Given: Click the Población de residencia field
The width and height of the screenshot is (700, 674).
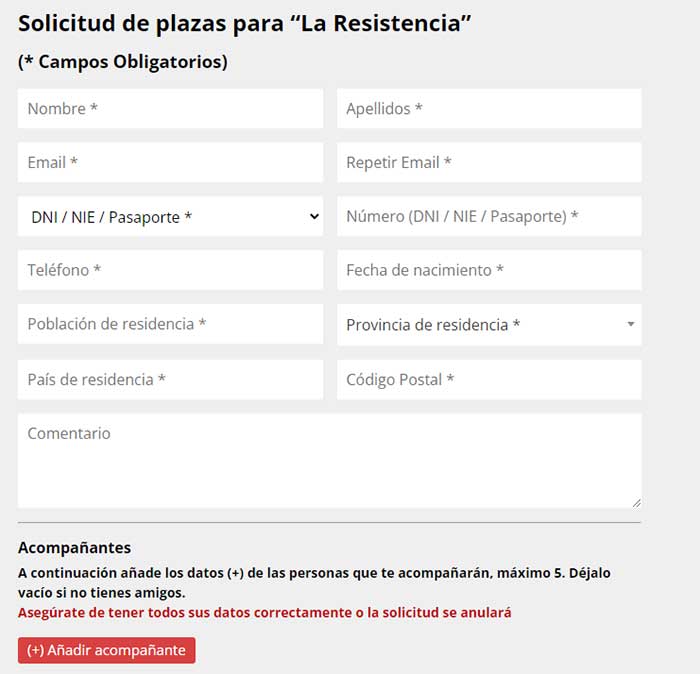Looking at the screenshot, I should tap(170, 325).
